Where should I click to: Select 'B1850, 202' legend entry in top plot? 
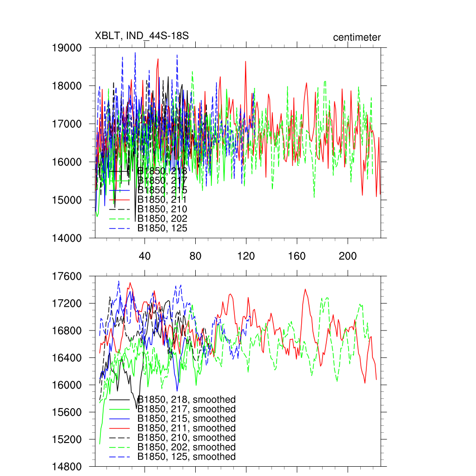pyautogui.click(x=162, y=218)
